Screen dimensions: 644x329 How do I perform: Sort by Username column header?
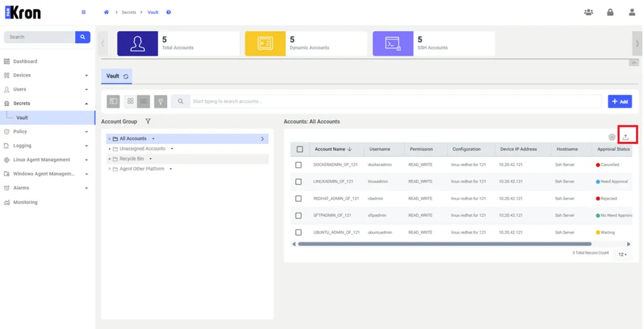tap(380, 149)
